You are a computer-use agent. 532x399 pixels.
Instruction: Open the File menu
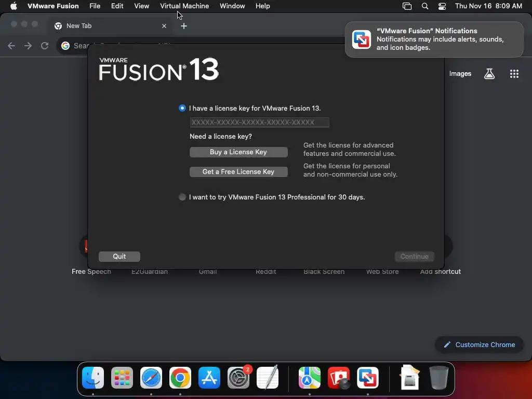tap(95, 6)
